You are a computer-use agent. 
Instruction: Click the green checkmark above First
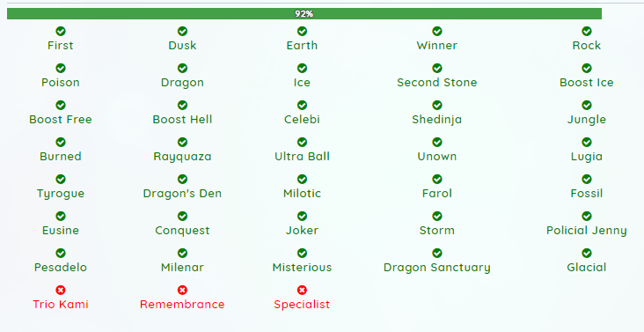61,31
